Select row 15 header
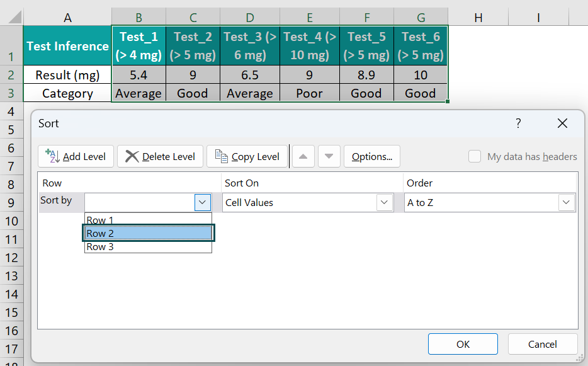Screen dimensions: 588x366 coord(11,312)
